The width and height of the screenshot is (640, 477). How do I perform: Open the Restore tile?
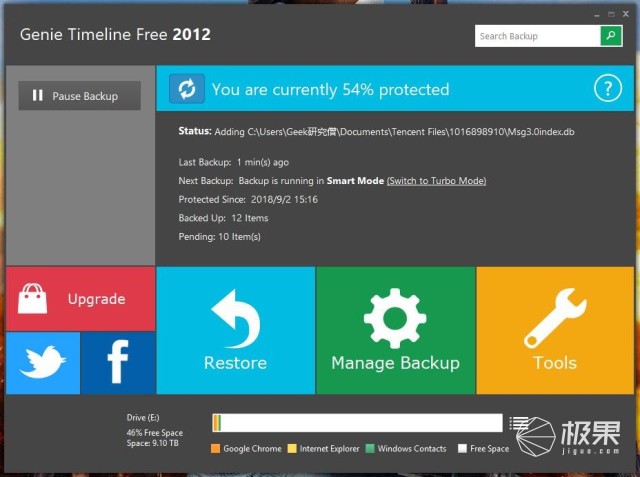click(236, 331)
